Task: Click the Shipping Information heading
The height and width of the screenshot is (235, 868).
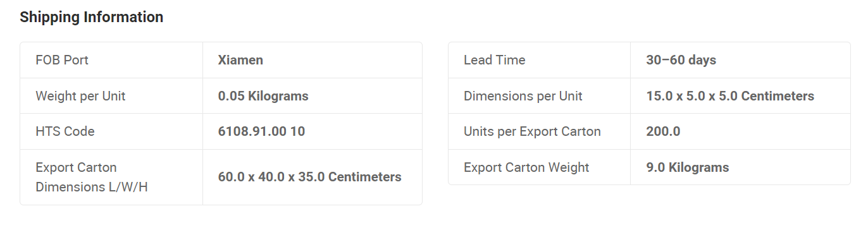Action: tap(92, 17)
